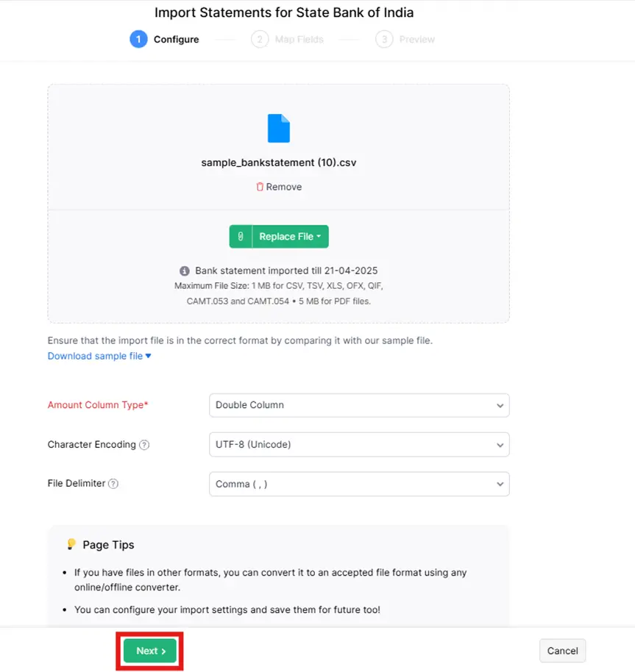The width and height of the screenshot is (635, 672).
Task: Click the info icon beside import date
Action: pyautogui.click(x=185, y=271)
